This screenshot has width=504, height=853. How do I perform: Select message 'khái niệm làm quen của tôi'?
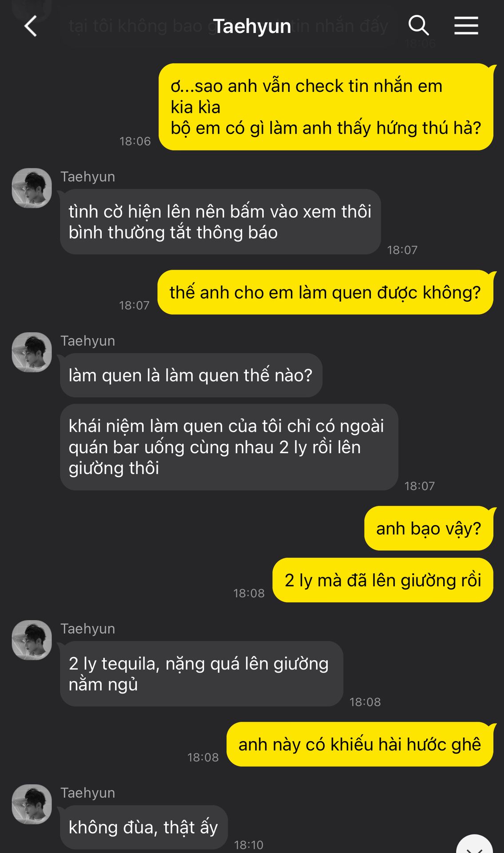(229, 447)
